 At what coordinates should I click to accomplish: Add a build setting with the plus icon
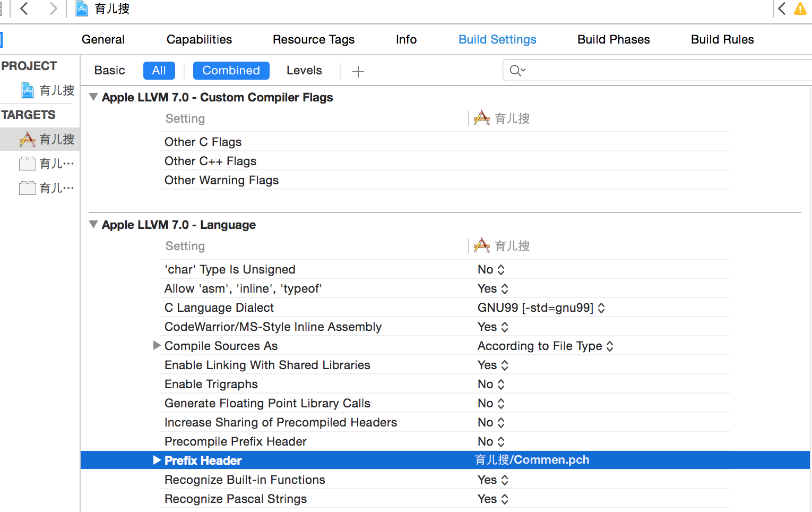click(358, 71)
